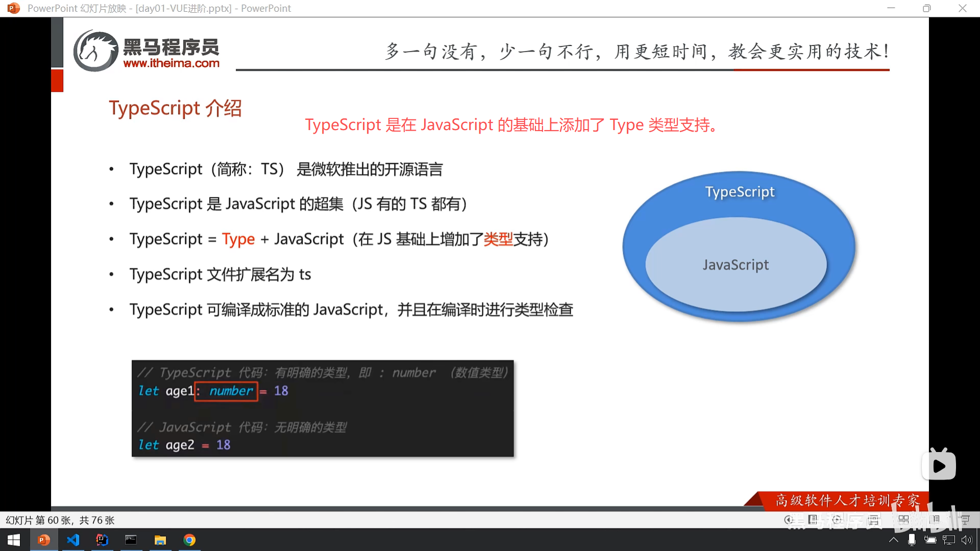
Task: Open the Windows Start menu
Action: [14, 540]
